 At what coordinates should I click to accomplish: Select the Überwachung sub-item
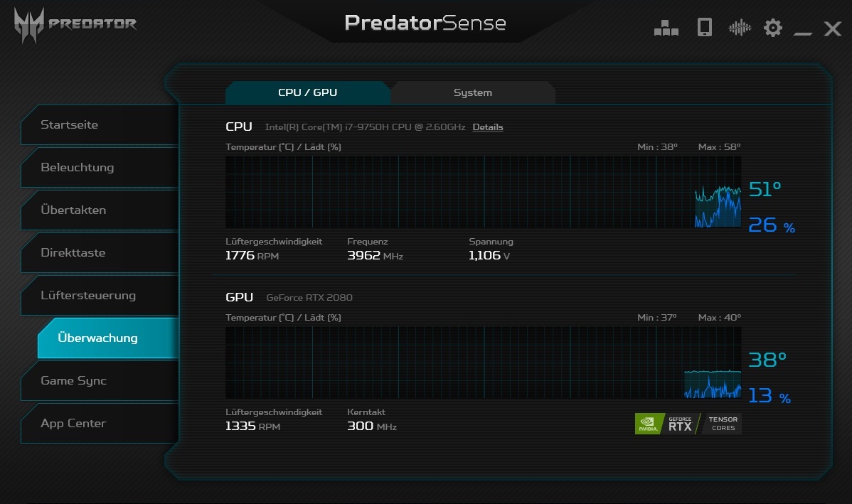point(107,338)
